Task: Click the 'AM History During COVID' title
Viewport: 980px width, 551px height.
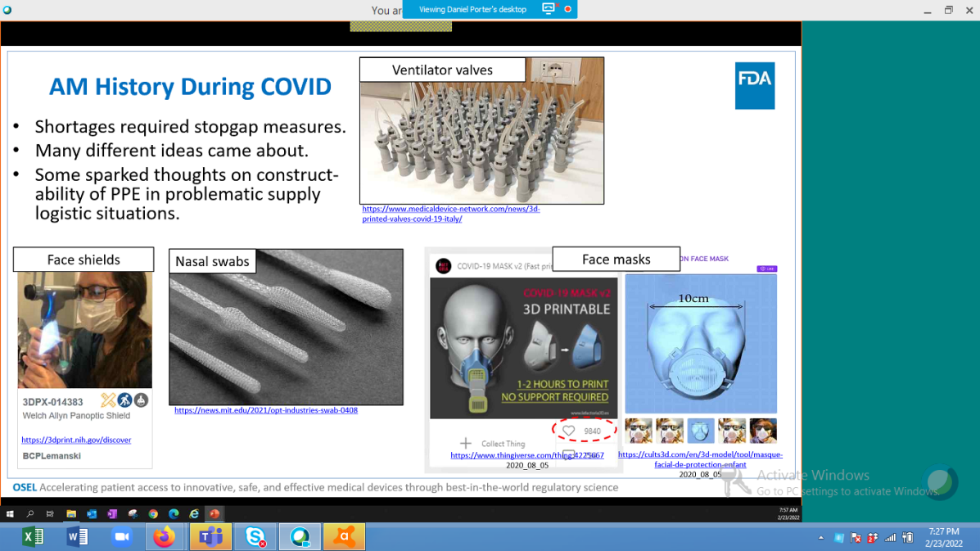Action: tap(190, 87)
